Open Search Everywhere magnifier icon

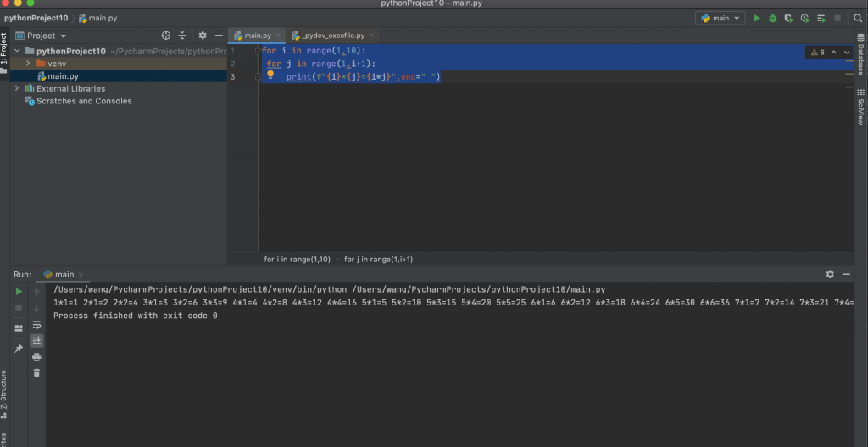point(858,19)
